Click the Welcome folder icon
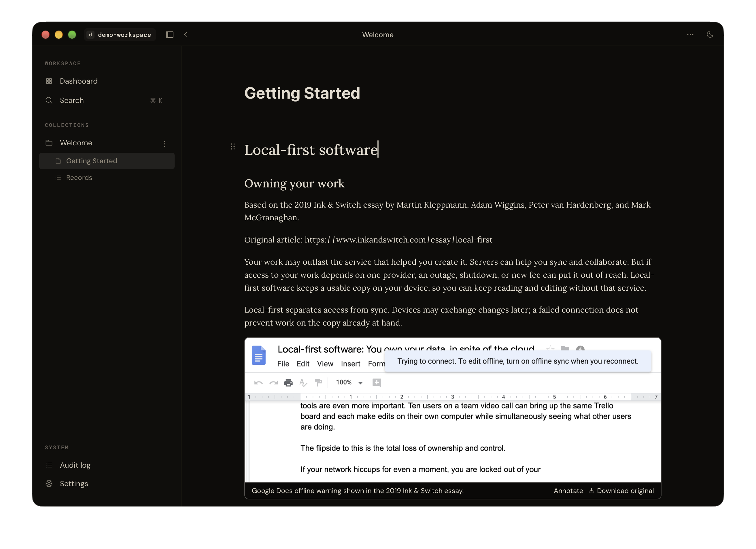The image size is (756, 549). (49, 143)
